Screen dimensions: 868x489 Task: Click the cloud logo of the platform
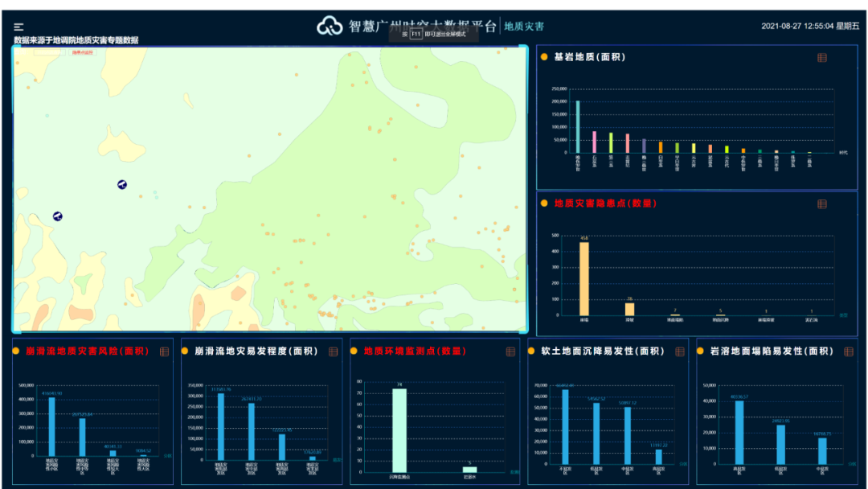pos(330,26)
